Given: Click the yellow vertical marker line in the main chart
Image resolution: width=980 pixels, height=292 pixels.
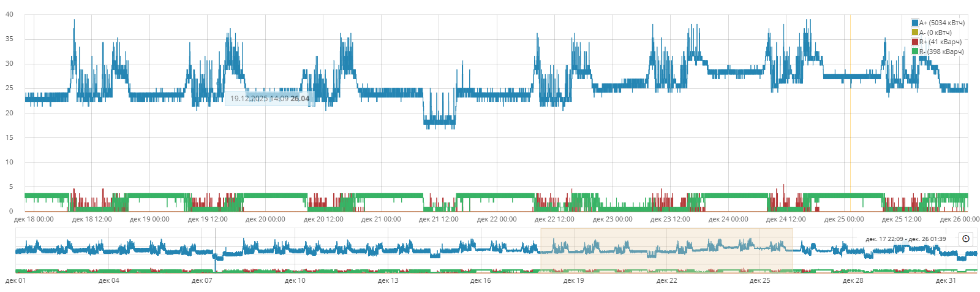Looking at the screenshot, I should click(850, 123).
